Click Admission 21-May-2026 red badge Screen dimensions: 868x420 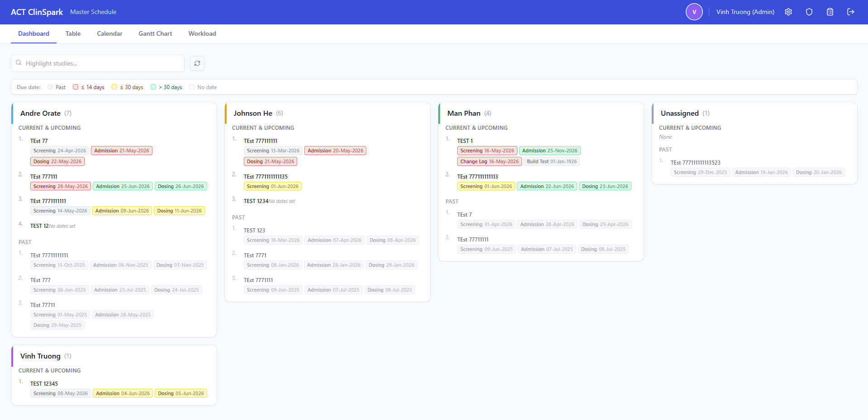(x=122, y=151)
